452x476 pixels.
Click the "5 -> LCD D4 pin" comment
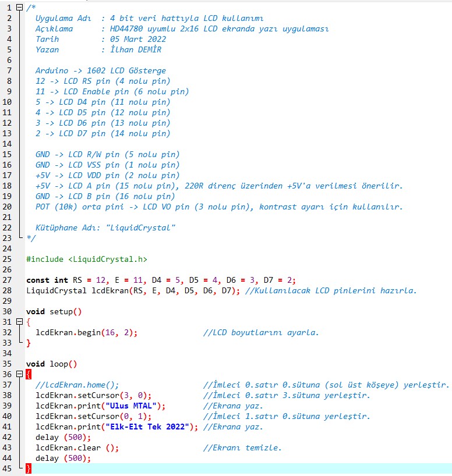pos(70,102)
